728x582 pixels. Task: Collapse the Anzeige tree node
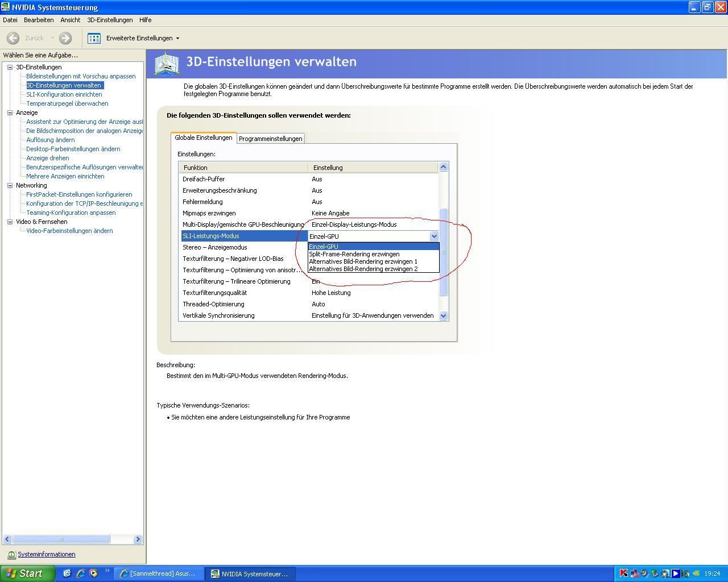coord(10,113)
